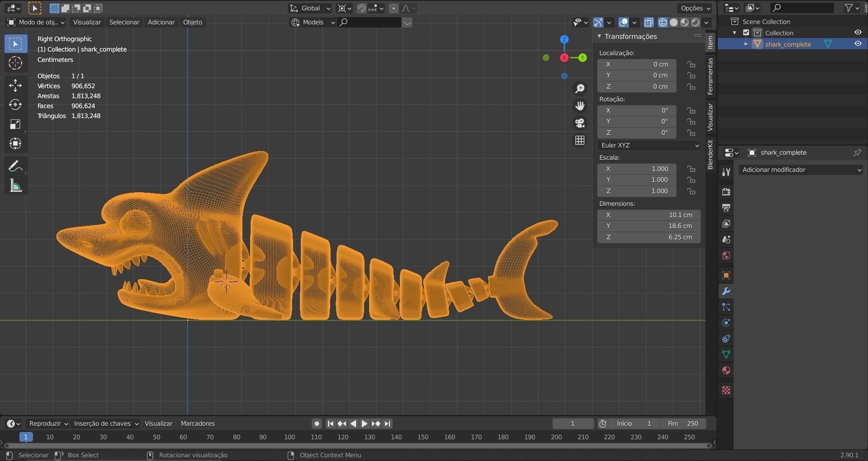Click the Z axis gizmo handle
This screenshot has height=461, width=868.
(x=564, y=39)
